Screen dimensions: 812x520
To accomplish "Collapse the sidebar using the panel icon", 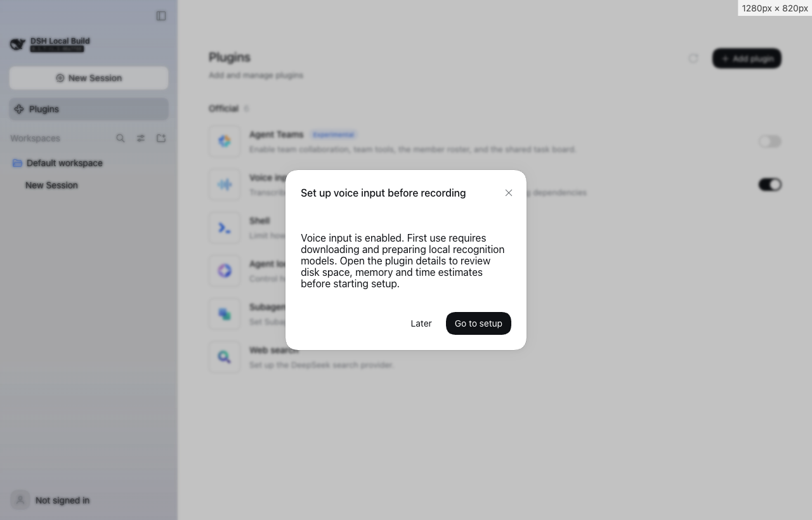I will pos(161,16).
